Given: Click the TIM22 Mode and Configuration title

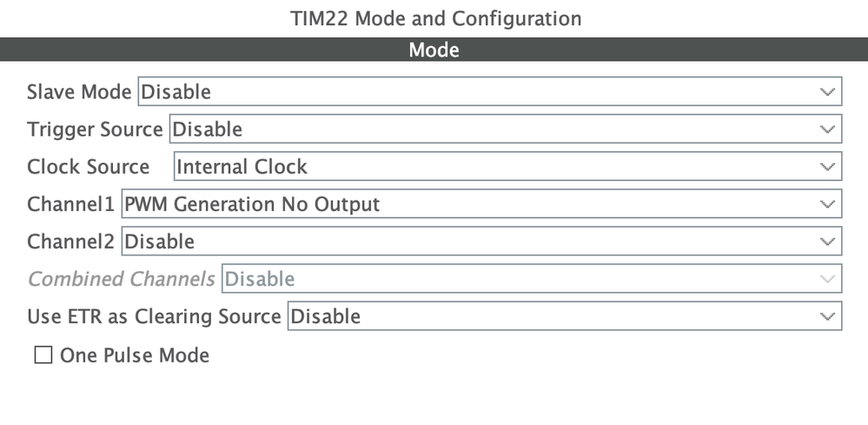Looking at the screenshot, I should coord(435,18).
